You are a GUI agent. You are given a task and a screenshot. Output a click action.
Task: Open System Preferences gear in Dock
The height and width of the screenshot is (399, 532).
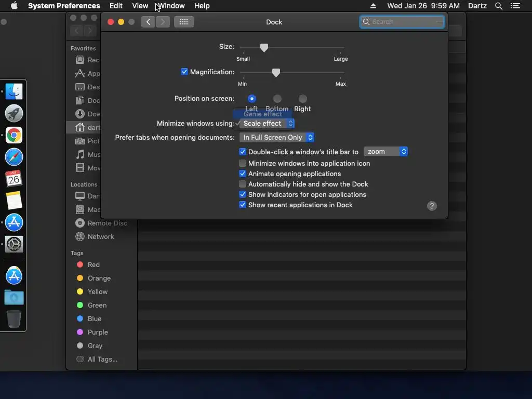pos(14,244)
